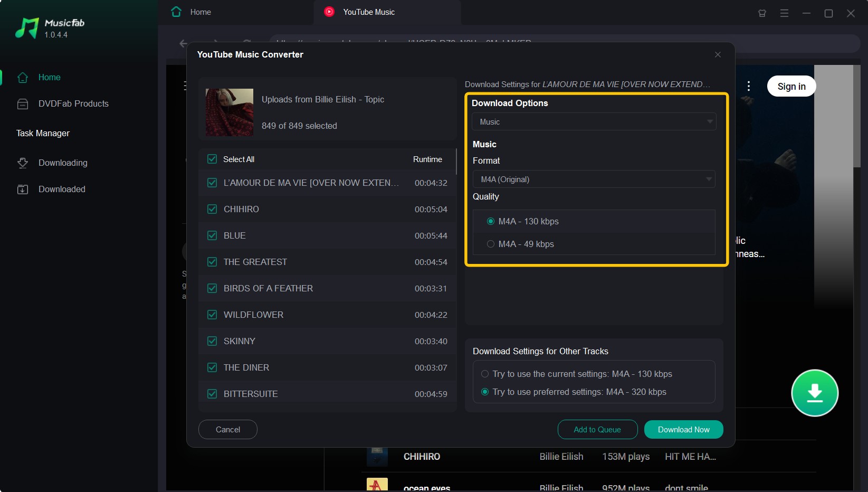Screen dimensions: 868x492
Task: Open the Format M4A (Original) dropdown
Action: point(594,179)
